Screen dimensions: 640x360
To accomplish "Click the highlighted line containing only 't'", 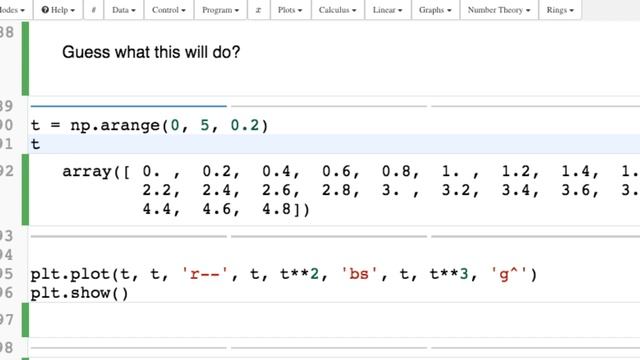I will (335, 144).
